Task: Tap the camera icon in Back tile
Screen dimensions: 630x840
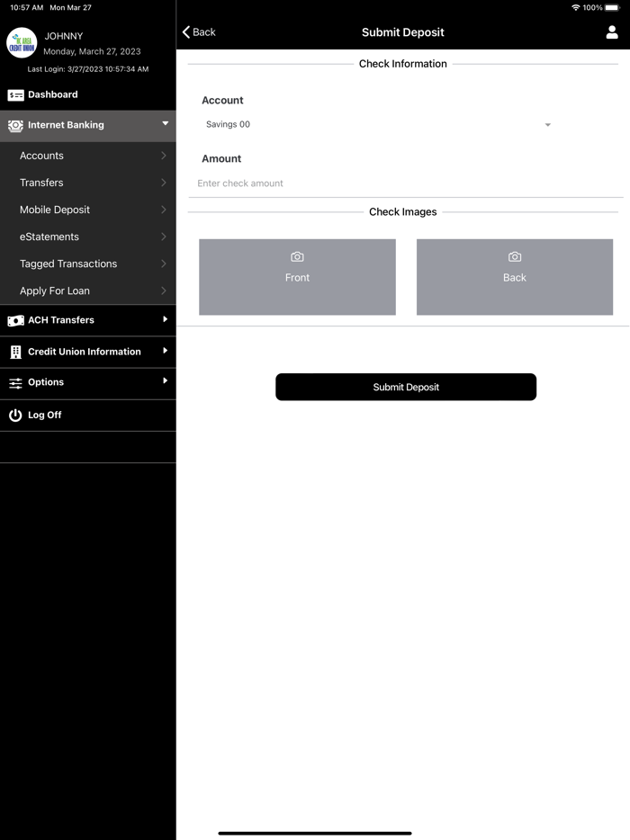Action: tap(515, 257)
